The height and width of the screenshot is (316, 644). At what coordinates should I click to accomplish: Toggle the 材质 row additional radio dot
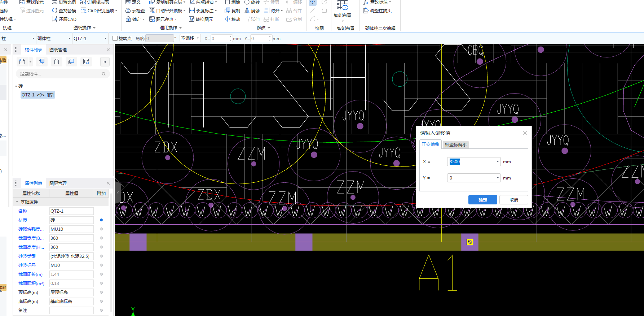click(x=101, y=220)
